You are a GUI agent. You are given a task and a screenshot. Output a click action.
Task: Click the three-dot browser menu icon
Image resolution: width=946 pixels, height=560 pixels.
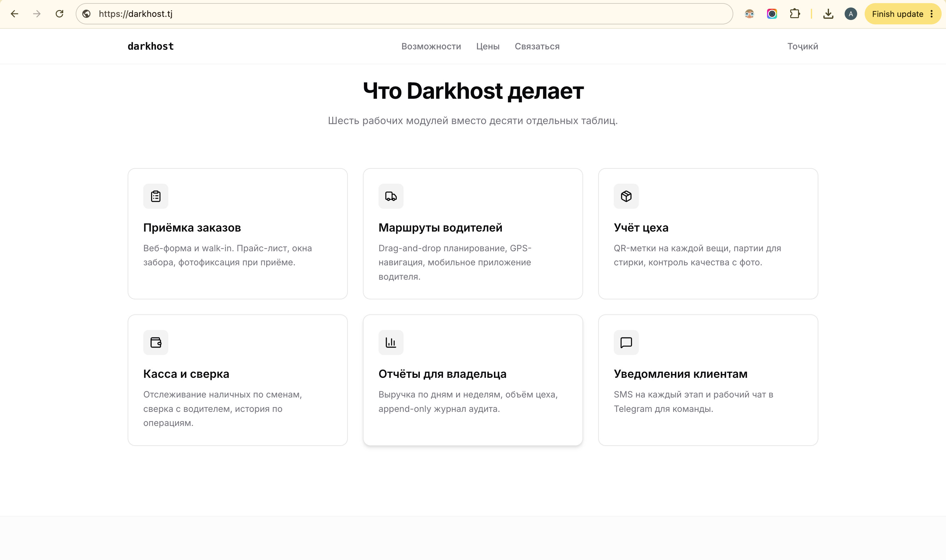(932, 14)
